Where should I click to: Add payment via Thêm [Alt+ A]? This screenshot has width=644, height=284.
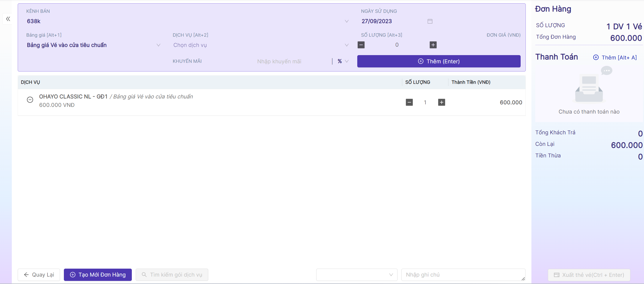(615, 57)
